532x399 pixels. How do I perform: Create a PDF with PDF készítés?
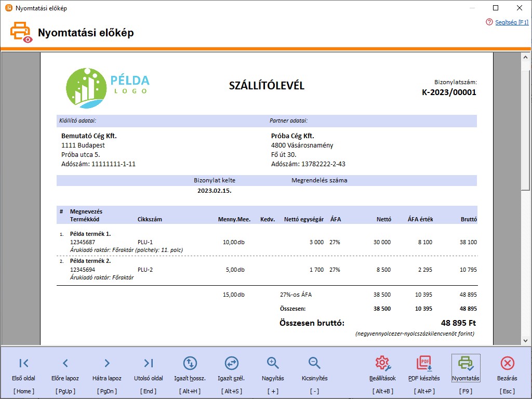[x=424, y=363]
